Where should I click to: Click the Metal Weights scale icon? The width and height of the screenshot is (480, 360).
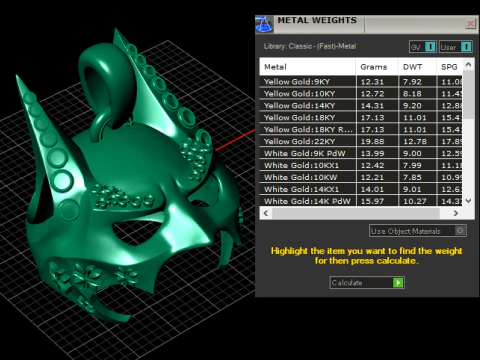(x=264, y=24)
